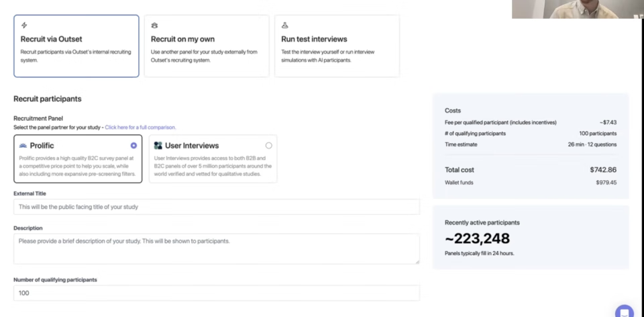Choose the Recruit via Outset option
This screenshot has height=317, width=644.
pos(76,46)
